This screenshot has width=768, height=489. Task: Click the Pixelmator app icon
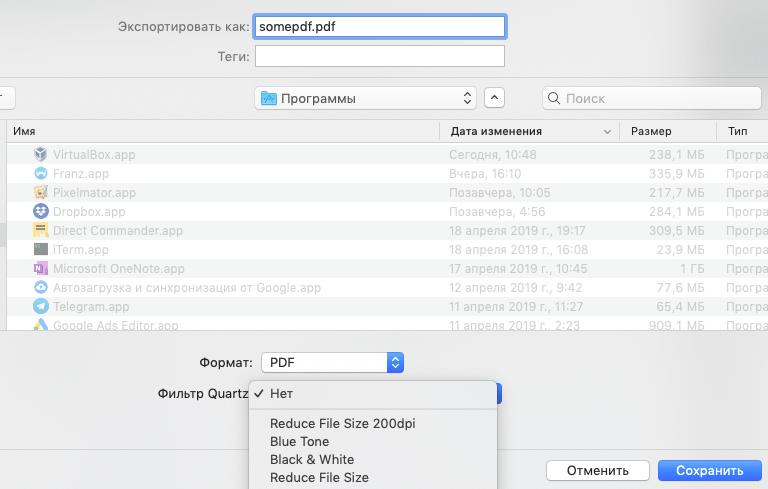(41, 193)
